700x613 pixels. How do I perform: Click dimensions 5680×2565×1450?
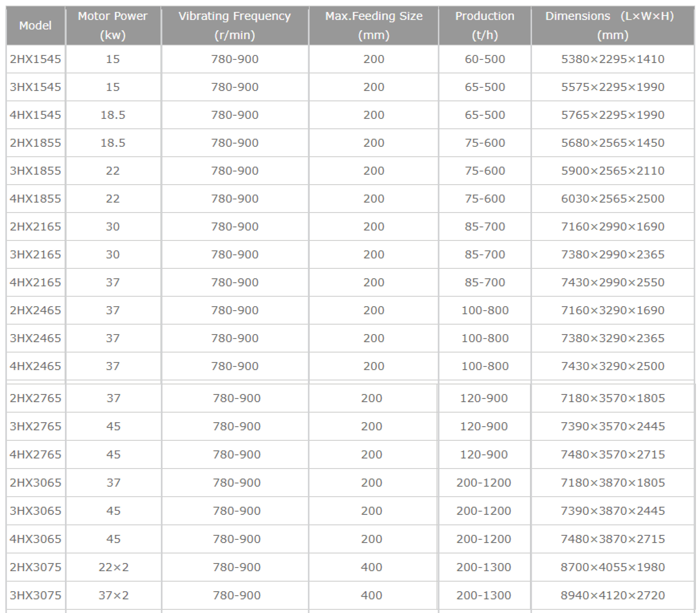[613, 143]
